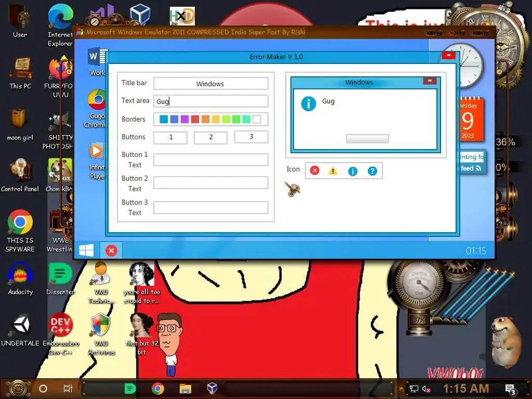532x399 pixels.
Task: Select the blue information icon option
Action: point(353,171)
